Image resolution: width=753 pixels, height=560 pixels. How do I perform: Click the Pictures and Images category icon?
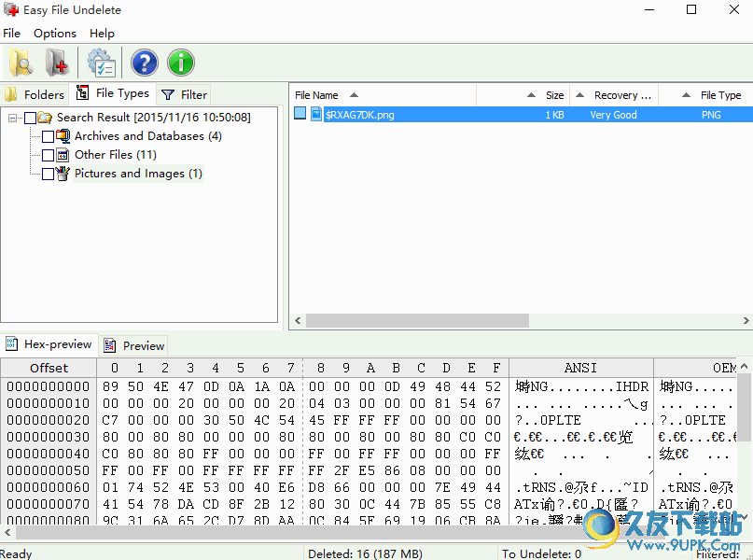coord(63,174)
